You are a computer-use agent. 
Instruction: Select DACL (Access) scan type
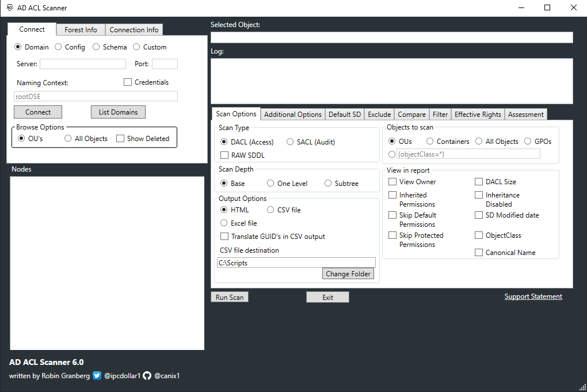(x=224, y=142)
